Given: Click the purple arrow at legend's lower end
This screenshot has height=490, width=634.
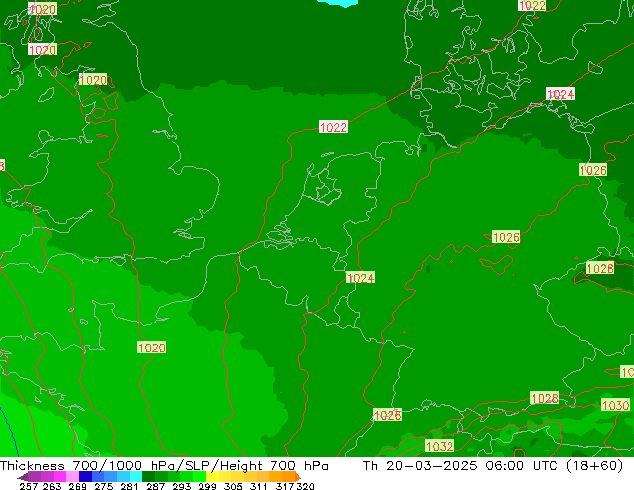Looking at the screenshot, I should (22, 477).
